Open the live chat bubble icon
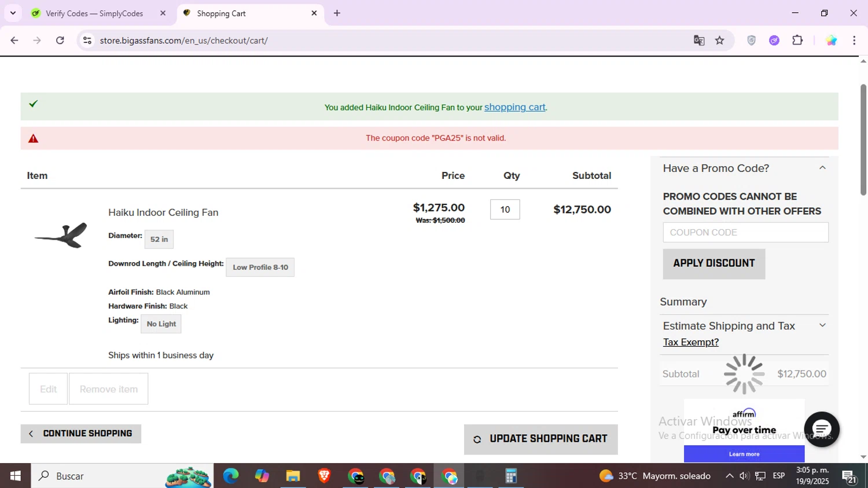The height and width of the screenshot is (488, 868). click(822, 429)
